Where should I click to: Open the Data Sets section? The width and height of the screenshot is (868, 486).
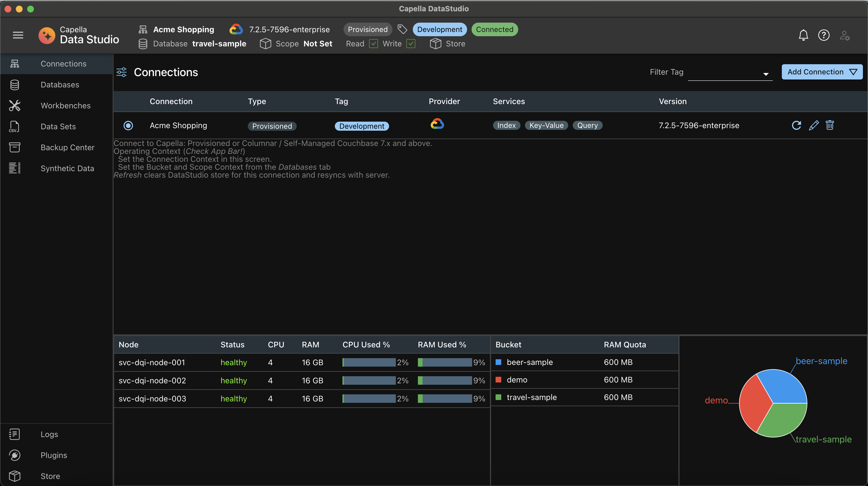[x=58, y=126]
